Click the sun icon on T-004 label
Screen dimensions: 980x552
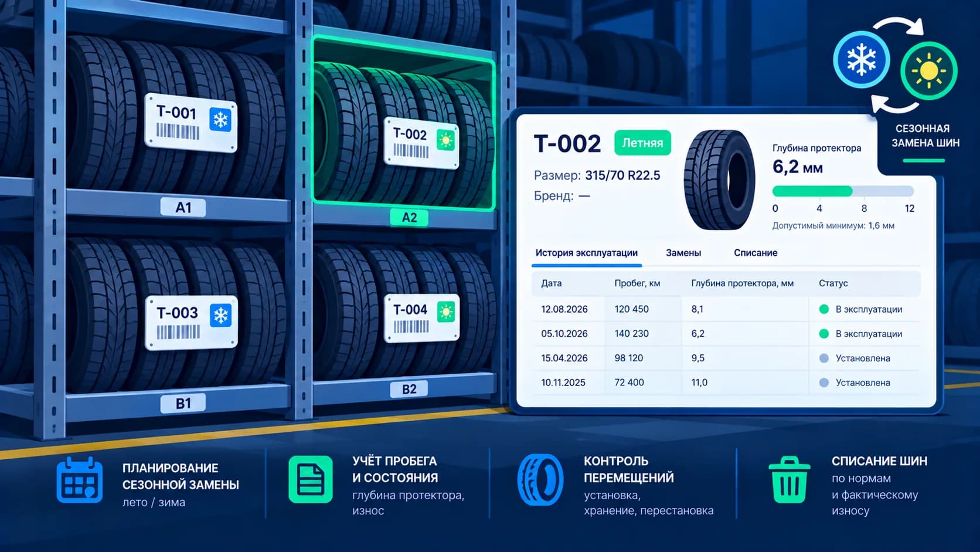coord(446,311)
